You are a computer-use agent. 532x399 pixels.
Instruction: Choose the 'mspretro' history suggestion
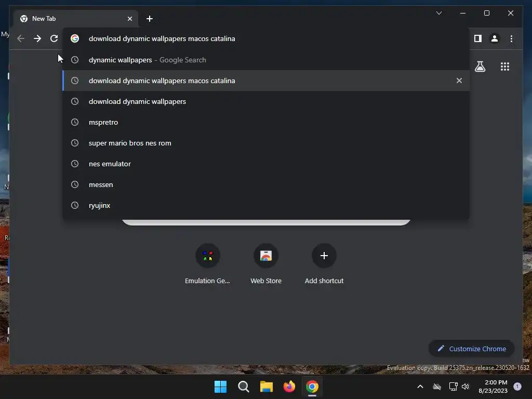266,122
